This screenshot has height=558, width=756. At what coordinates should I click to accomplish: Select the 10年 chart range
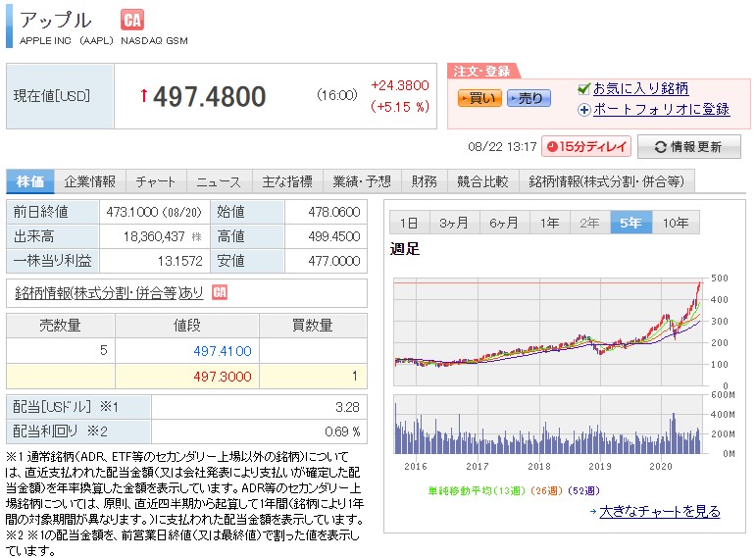click(x=676, y=223)
